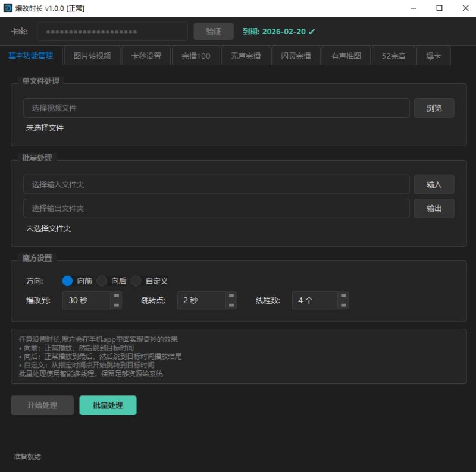Decrease the 跳转点 seconds value
476x472 pixels.
231,305
